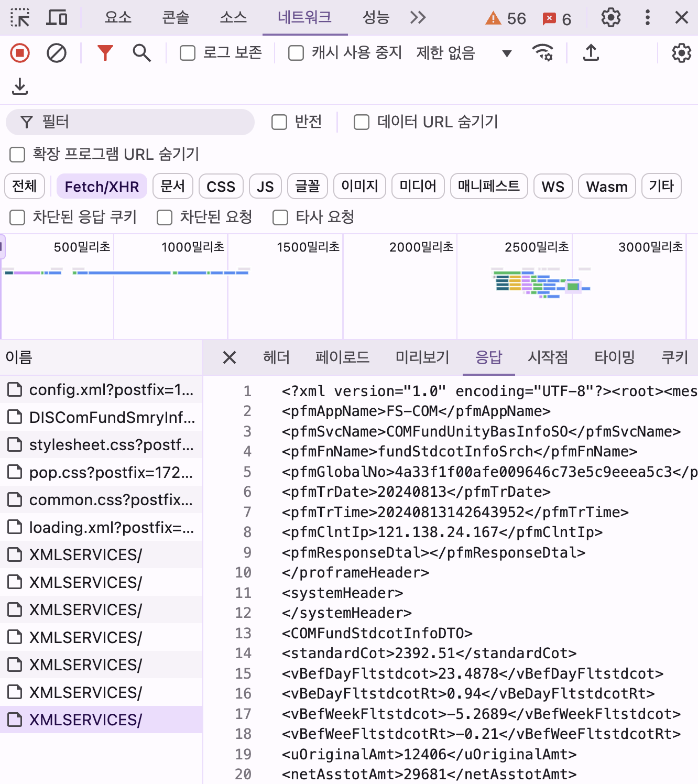The width and height of the screenshot is (698, 784).
Task: Click file icon of pop.css request
Action: [x=15, y=472]
